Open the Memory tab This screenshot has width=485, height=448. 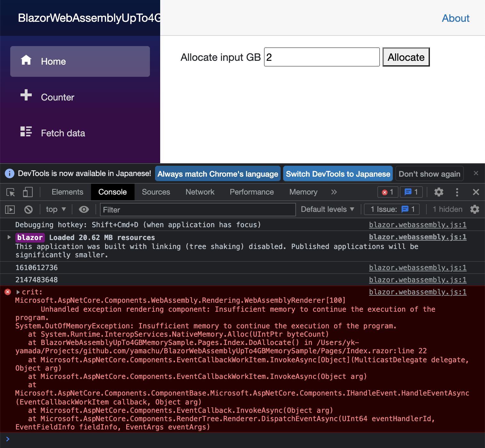click(303, 192)
